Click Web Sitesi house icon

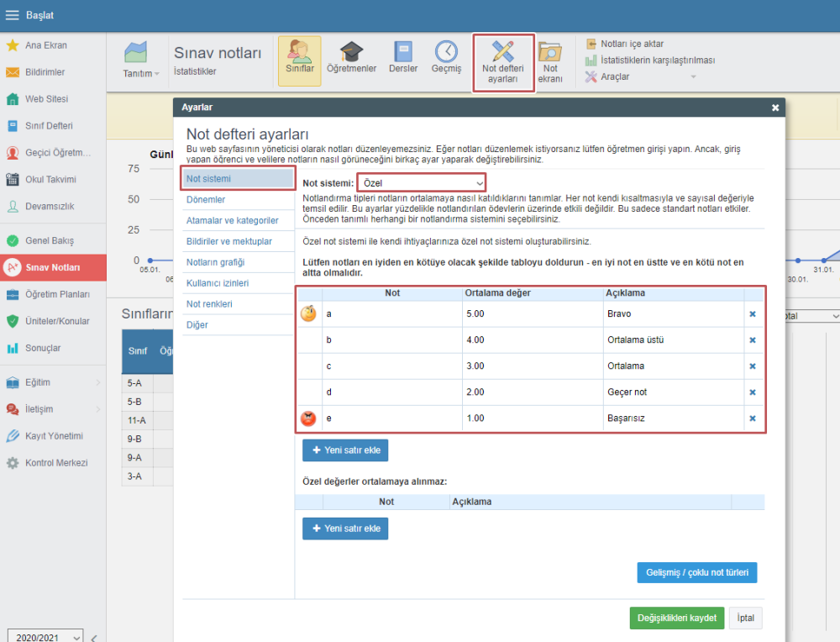tap(13, 98)
